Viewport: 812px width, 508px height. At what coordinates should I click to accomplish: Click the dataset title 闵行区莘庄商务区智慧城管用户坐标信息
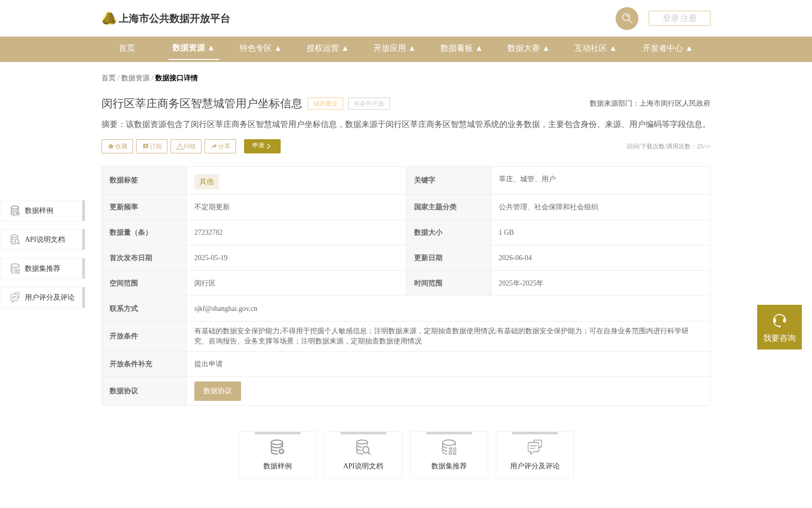202,104
